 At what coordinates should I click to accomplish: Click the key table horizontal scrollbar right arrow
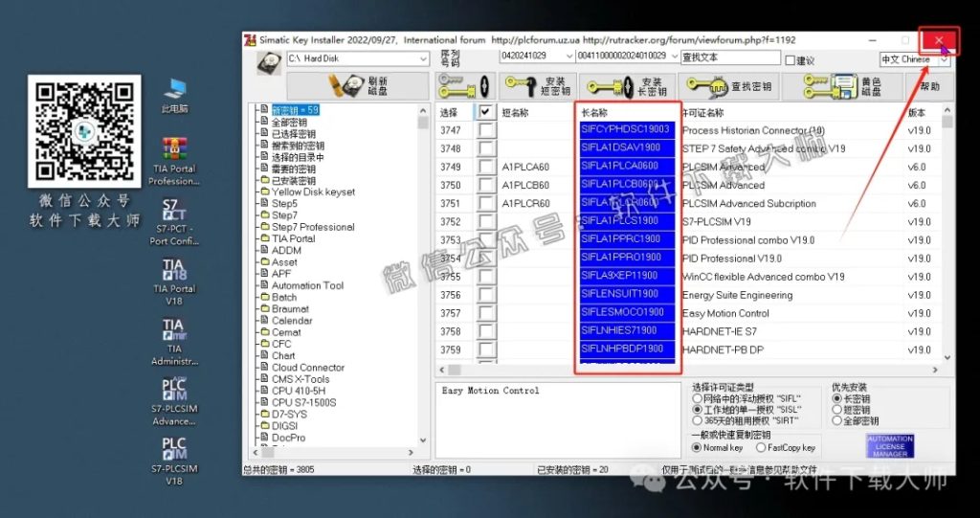pos(935,370)
